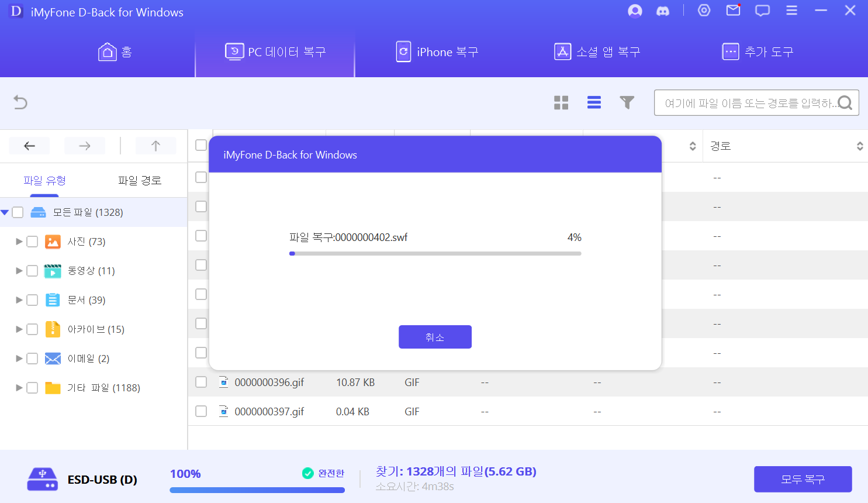
Task: Open the 추가 도구 tab
Action: tap(758, 52)
